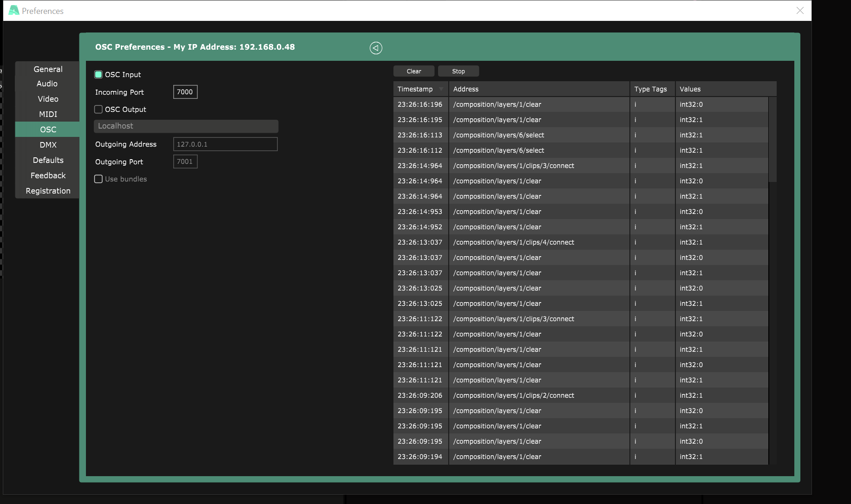This screenshot has height=504, width=851.
Task: Select the Registration tab in sidebar
Action: tap(48, 191)
